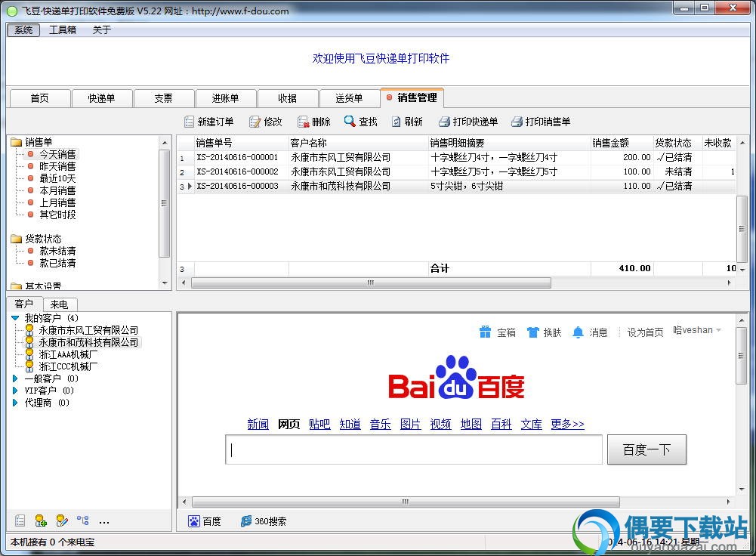
Task: Click the order table's horizontal scrollbar
Action: coord(372,283)
